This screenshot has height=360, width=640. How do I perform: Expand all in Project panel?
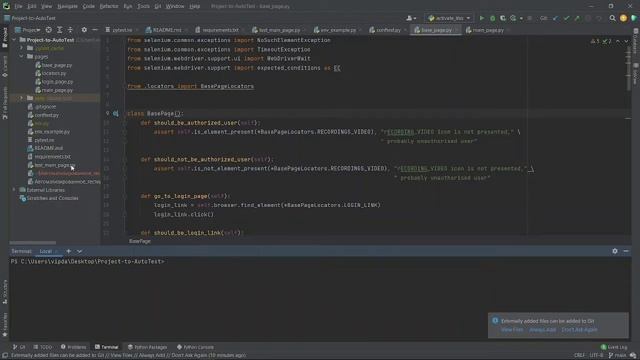point(60,30)
